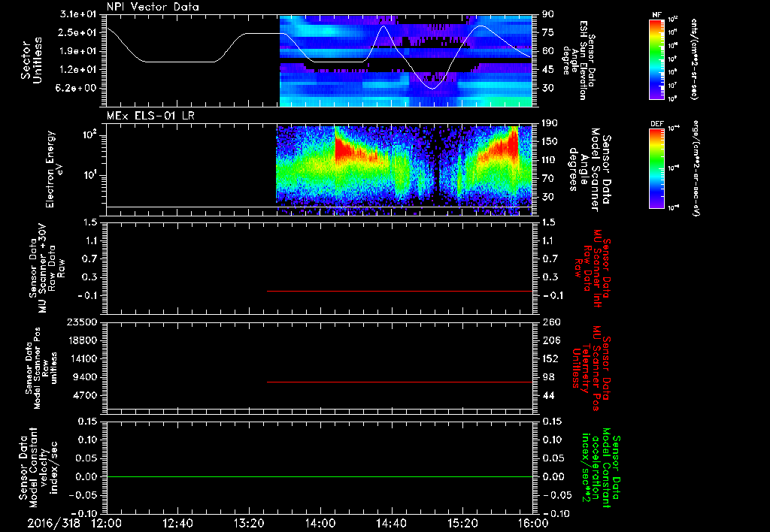Click the '75' sun elevation tick label
This screenshot has width=770, height=532.
pyautogui.click(x=548, y=32)
